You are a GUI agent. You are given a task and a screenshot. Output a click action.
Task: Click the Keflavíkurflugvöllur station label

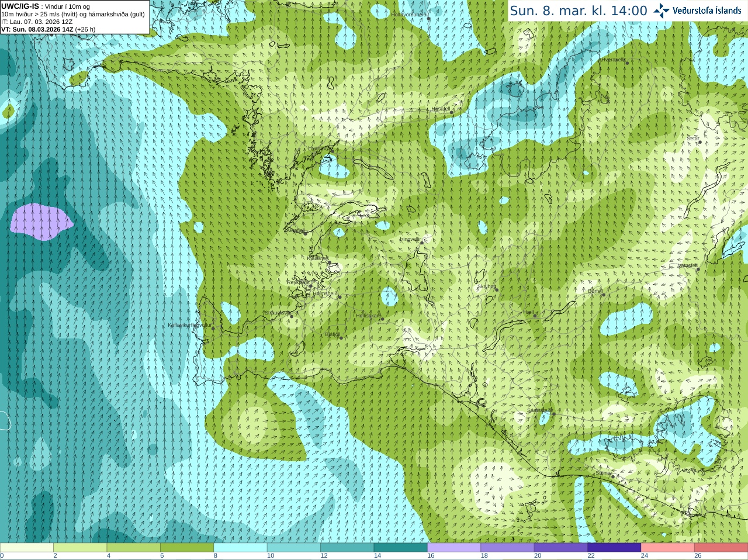pyautogui.click(x=190, y=324)
